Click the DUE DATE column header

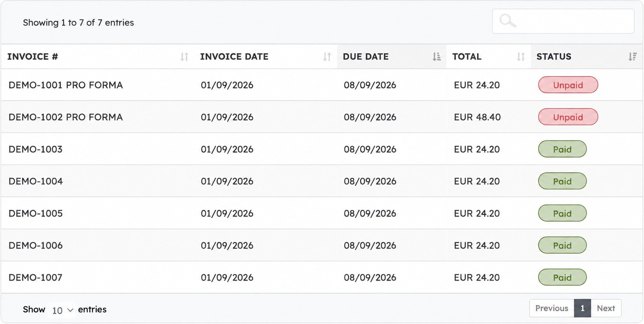392,57
